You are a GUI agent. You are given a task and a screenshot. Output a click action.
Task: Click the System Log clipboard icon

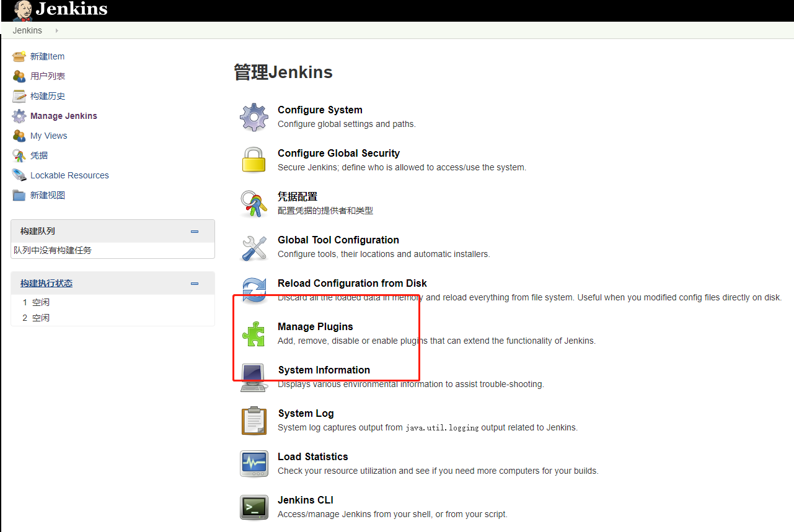click(254, 421)
